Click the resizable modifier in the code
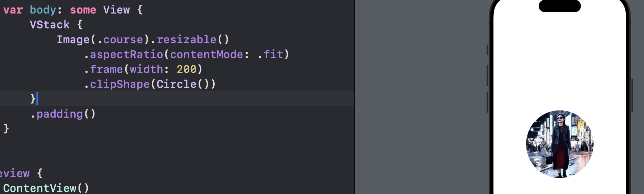Screen dimensions: 644x194 186,40
